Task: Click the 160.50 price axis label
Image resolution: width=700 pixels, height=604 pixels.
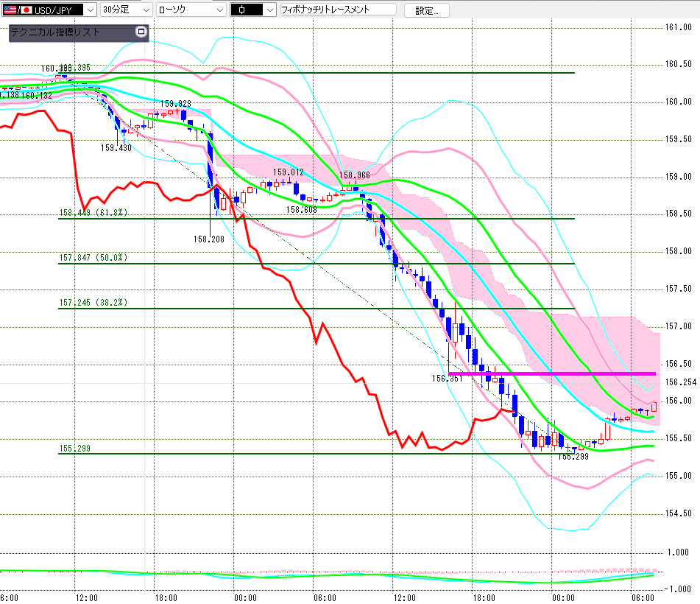Action: pyautogui.click(x=678, y=64)
